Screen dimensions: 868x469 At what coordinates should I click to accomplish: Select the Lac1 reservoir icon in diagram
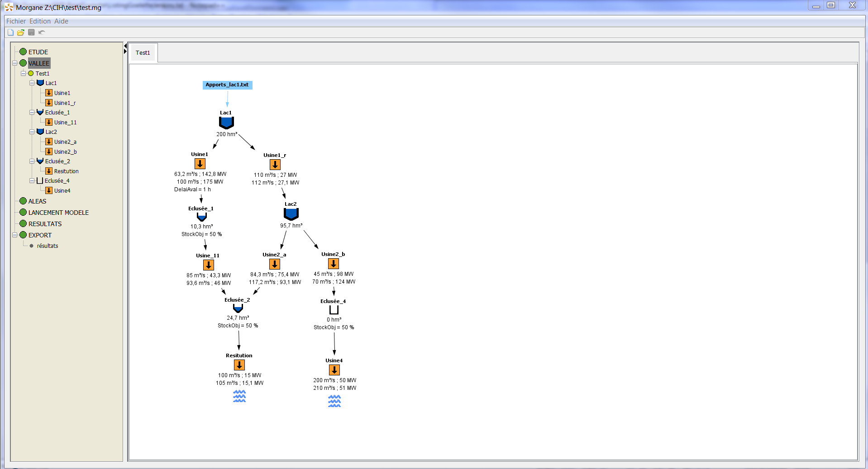point(226,123)
